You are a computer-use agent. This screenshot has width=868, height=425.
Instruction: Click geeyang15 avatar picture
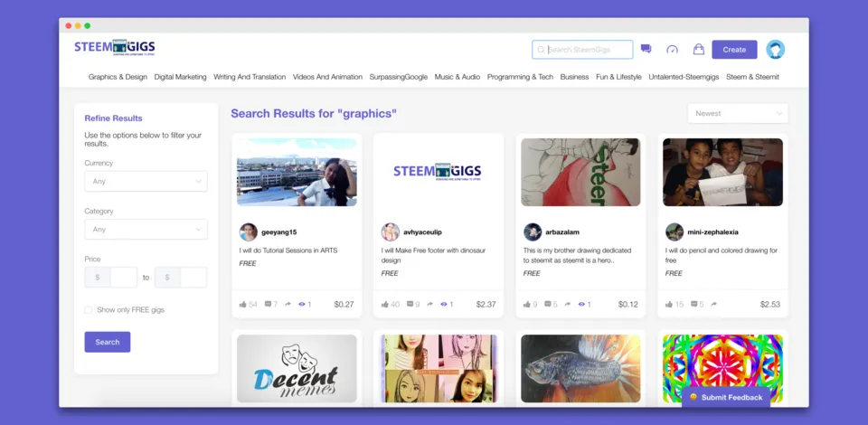249,231
